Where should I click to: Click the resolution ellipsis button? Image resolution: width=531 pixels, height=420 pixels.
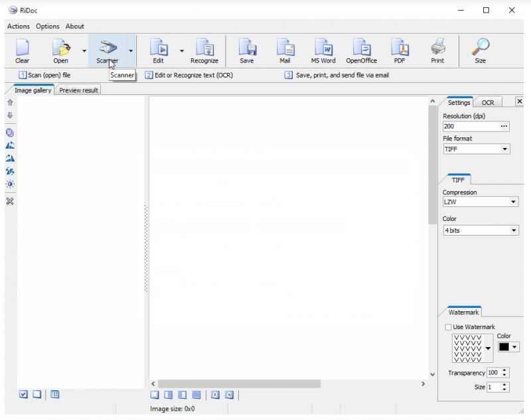(x=504, y=126)
